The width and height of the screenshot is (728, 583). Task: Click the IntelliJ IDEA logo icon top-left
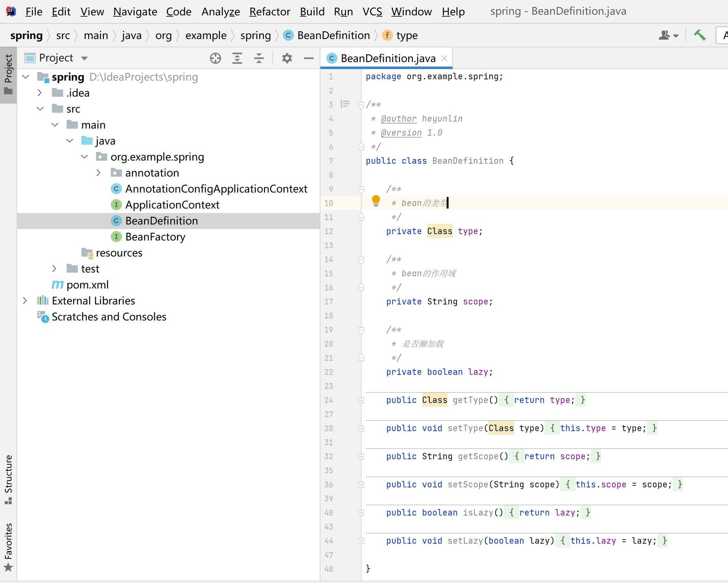[x=11, y=11]
